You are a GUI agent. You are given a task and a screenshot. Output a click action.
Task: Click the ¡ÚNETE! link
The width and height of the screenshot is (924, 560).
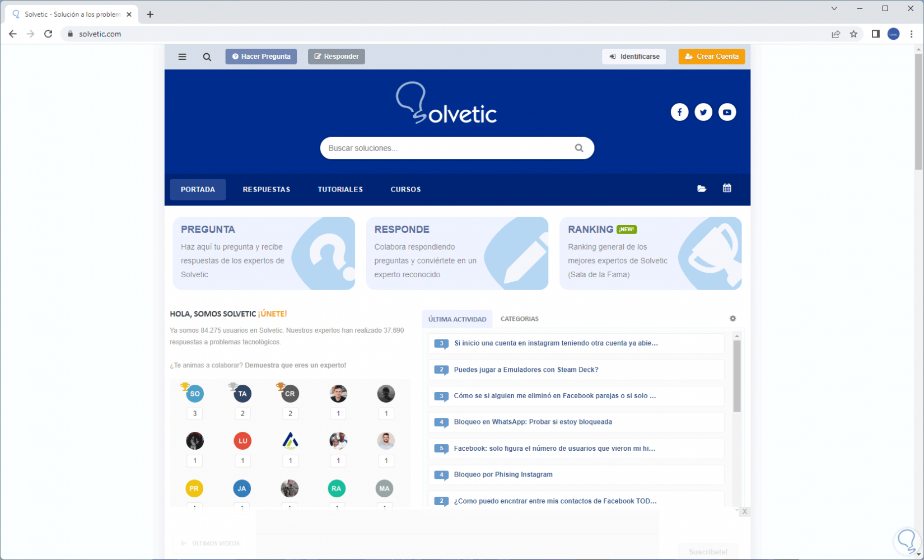pyautogui.click(x=273, y=314)
